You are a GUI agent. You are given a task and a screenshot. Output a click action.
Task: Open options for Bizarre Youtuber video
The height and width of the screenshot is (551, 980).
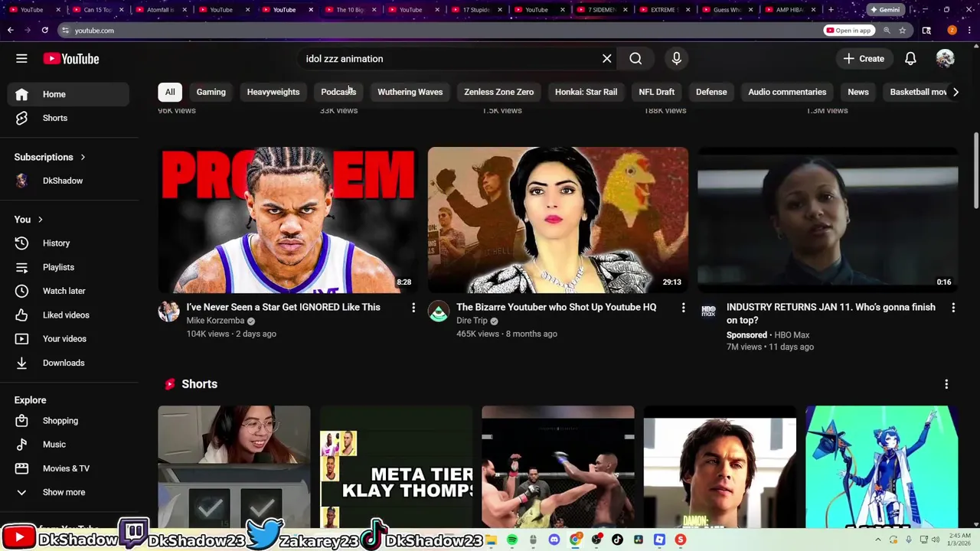point(683,308)
